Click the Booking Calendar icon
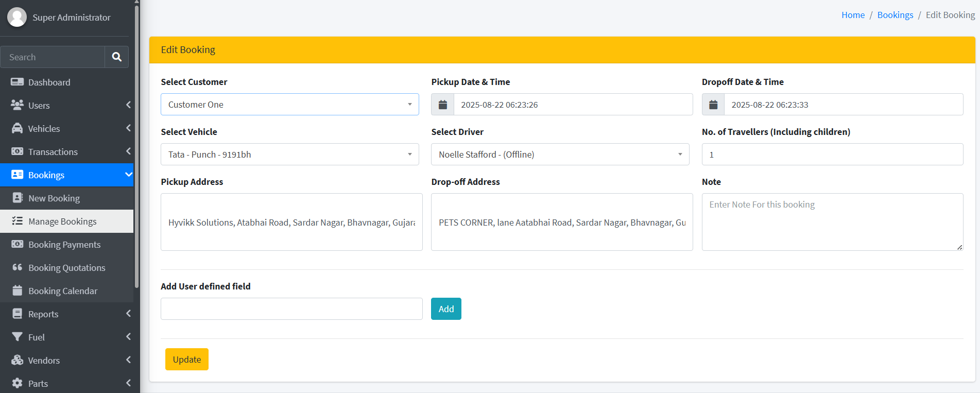Image resolution: width=980 pixels, height=393 pixels. 18,291
